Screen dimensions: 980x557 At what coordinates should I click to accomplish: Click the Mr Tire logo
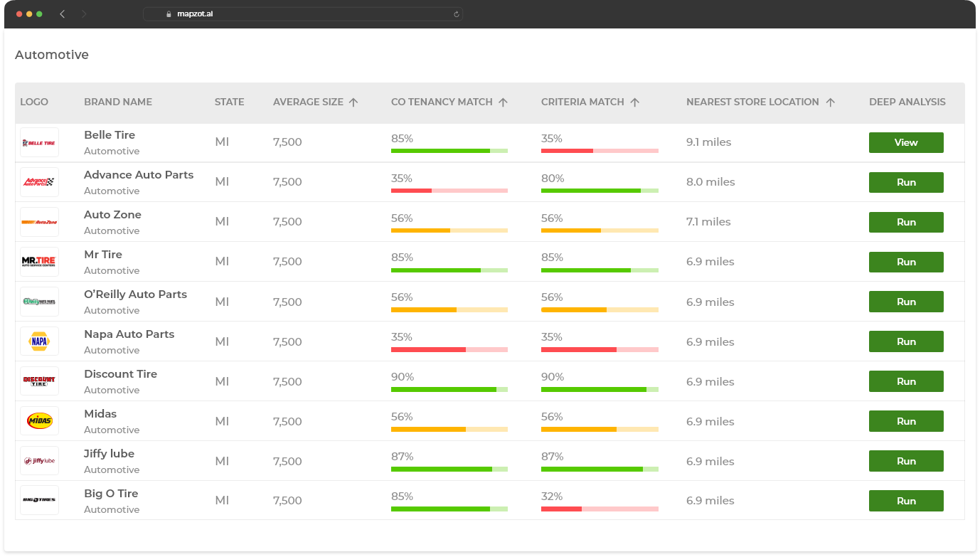[39, 262]
